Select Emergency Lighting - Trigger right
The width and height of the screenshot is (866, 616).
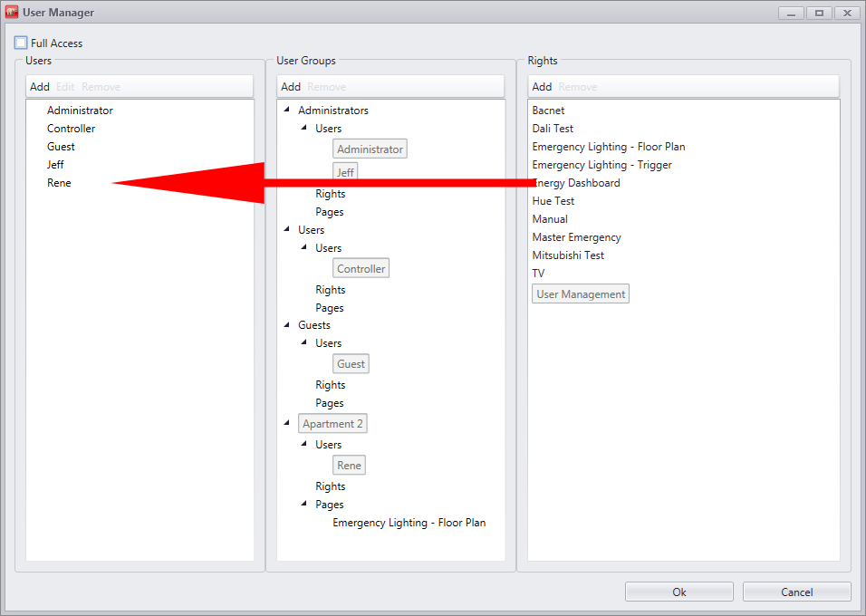[x=602, y=165]
